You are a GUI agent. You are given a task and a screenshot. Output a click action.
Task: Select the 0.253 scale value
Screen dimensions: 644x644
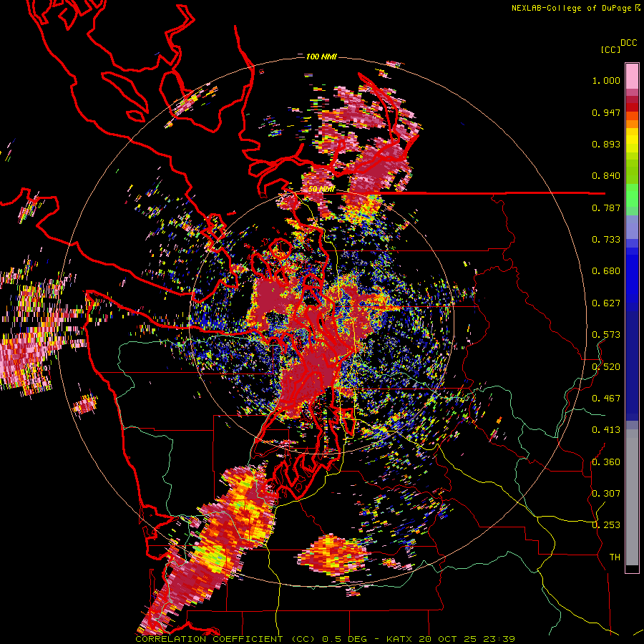click(606, 525)
